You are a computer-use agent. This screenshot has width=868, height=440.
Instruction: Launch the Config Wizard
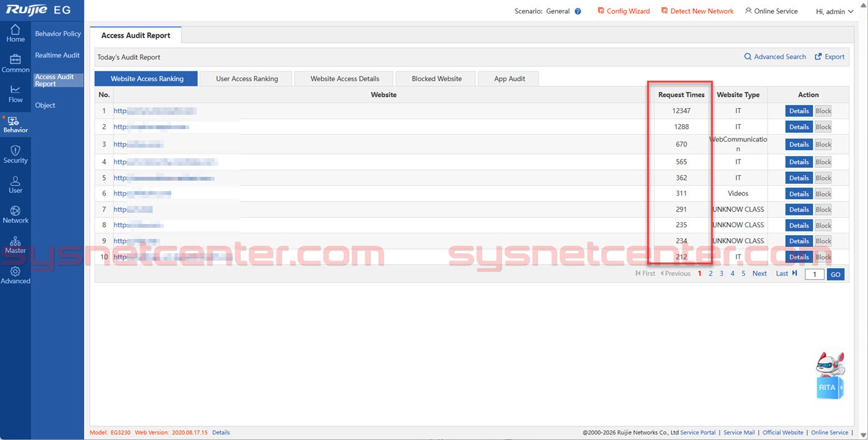623,11
